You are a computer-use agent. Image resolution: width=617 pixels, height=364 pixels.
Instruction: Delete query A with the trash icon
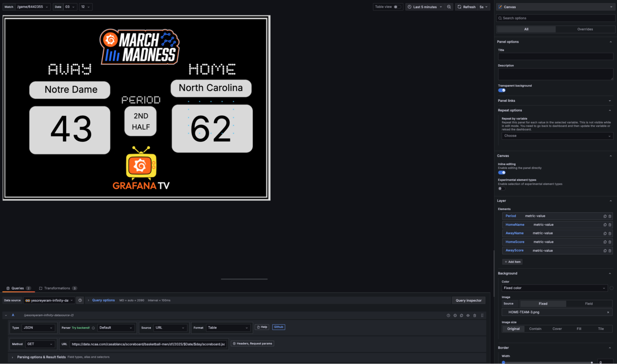click(475, 315)
